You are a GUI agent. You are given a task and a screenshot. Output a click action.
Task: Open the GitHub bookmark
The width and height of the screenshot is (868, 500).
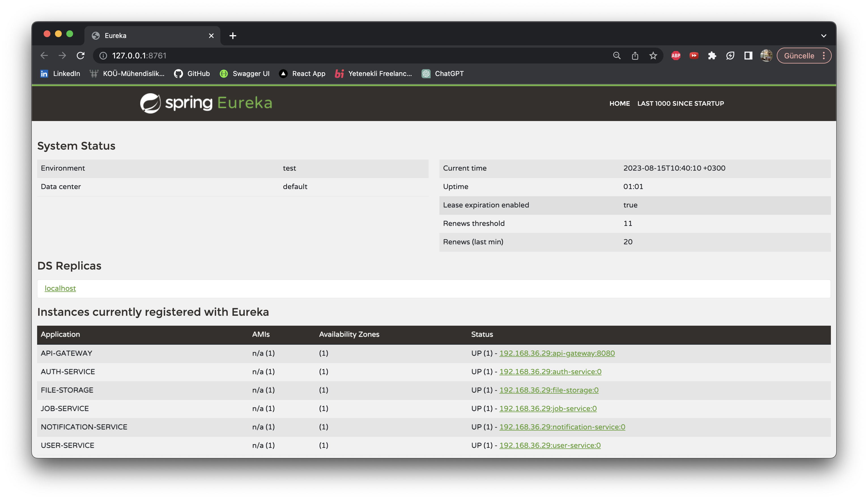pyautogui.click(x=192, y=73)
